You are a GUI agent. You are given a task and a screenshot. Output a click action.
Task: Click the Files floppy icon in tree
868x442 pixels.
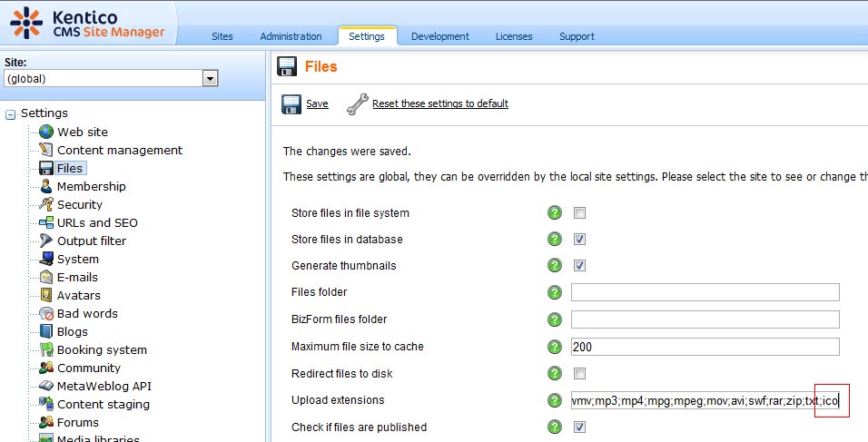46,168
